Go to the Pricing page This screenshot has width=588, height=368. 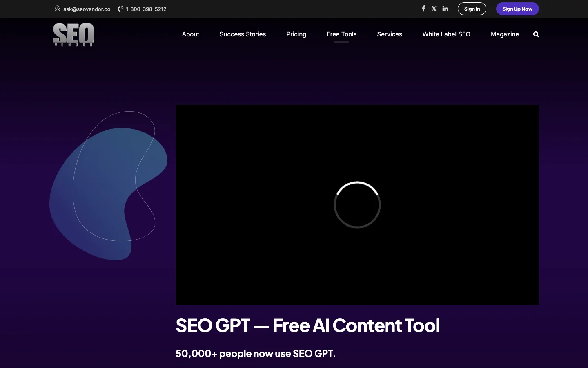coord(296,34)
